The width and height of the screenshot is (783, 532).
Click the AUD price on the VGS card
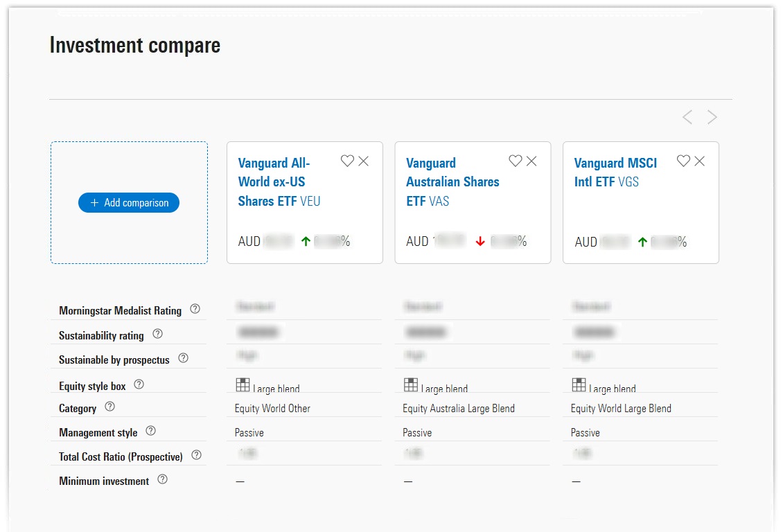602,242
